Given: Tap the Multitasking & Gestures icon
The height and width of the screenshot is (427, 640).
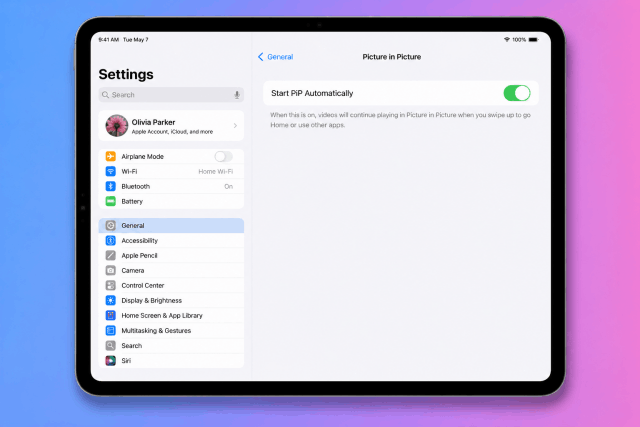Looking at the screenshot, I should coord(111,331).
